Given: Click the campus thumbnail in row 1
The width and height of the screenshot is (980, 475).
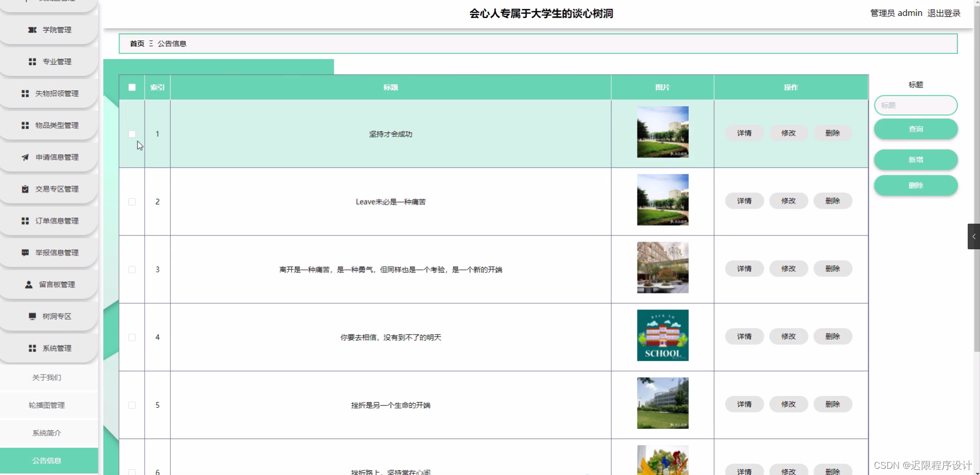Looking at the screenshot, I should [663, 132].
